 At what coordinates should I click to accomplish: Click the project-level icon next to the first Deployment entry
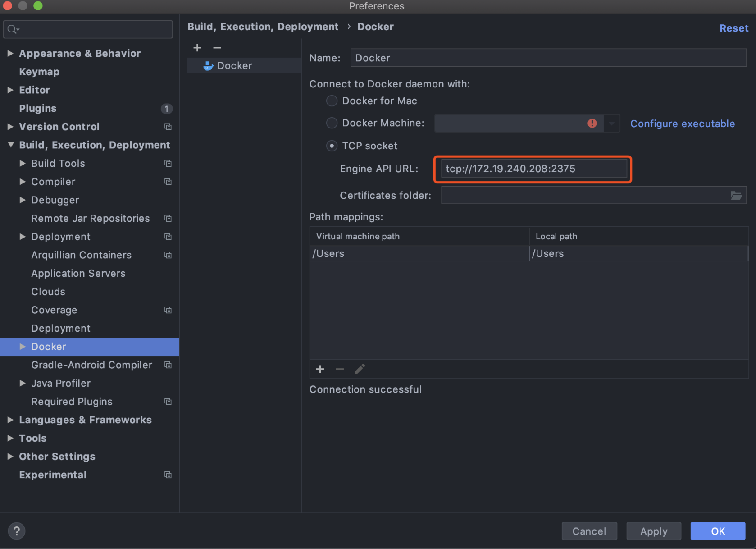coord(168,237)
